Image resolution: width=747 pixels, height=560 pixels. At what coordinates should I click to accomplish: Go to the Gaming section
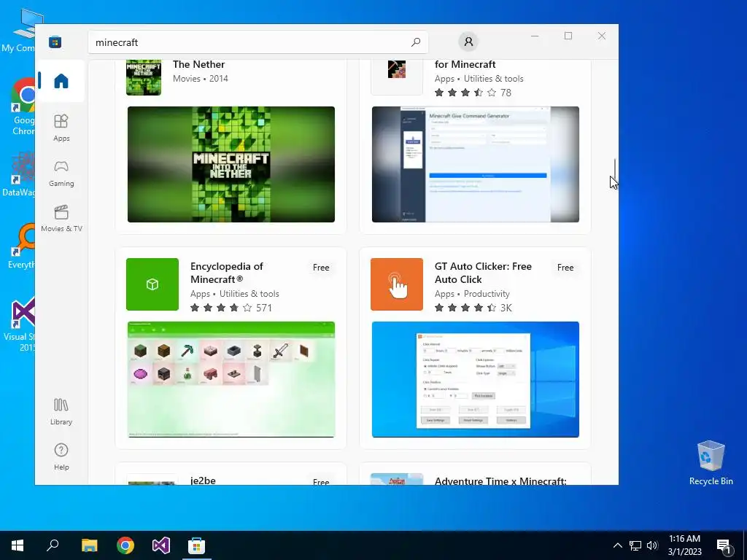[61, 174]
